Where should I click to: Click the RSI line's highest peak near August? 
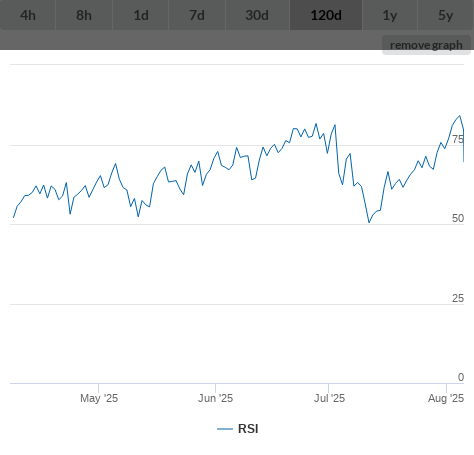460,116
